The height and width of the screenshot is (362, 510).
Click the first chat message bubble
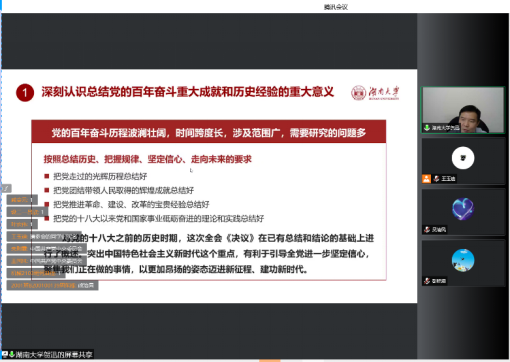pos(22,200)
